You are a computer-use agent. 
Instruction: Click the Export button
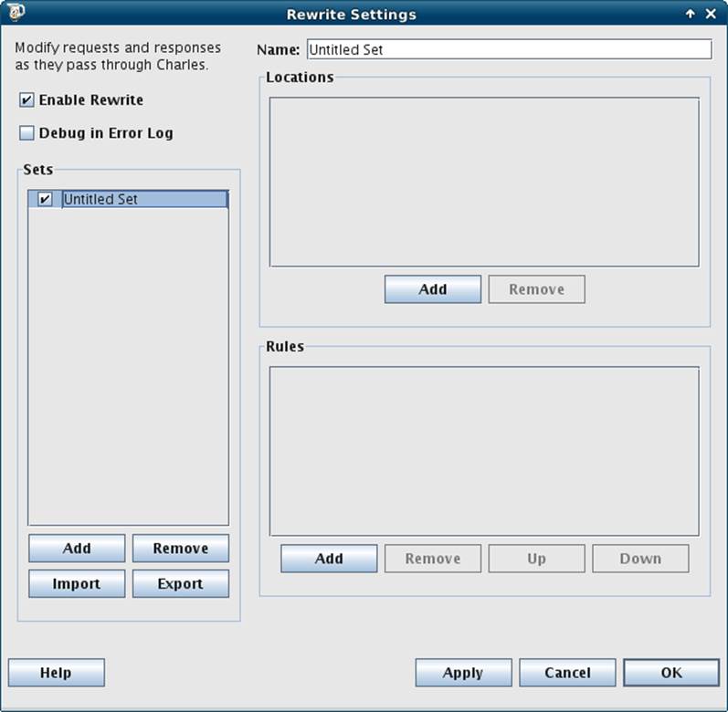[181, 583]
